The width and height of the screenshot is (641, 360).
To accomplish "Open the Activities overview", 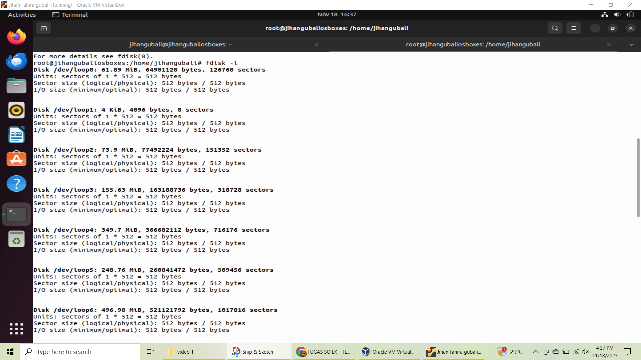I will pos(22,15).
